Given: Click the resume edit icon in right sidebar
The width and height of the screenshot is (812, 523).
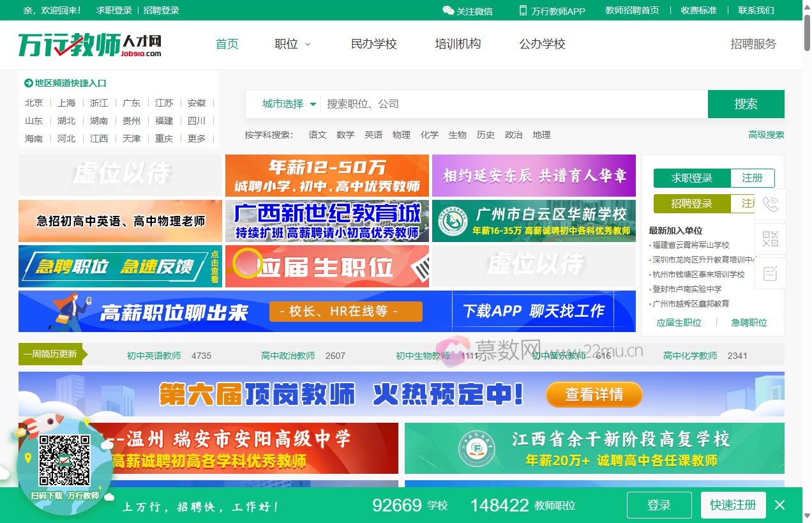Looking at the screenshot, I should [771, 273].
